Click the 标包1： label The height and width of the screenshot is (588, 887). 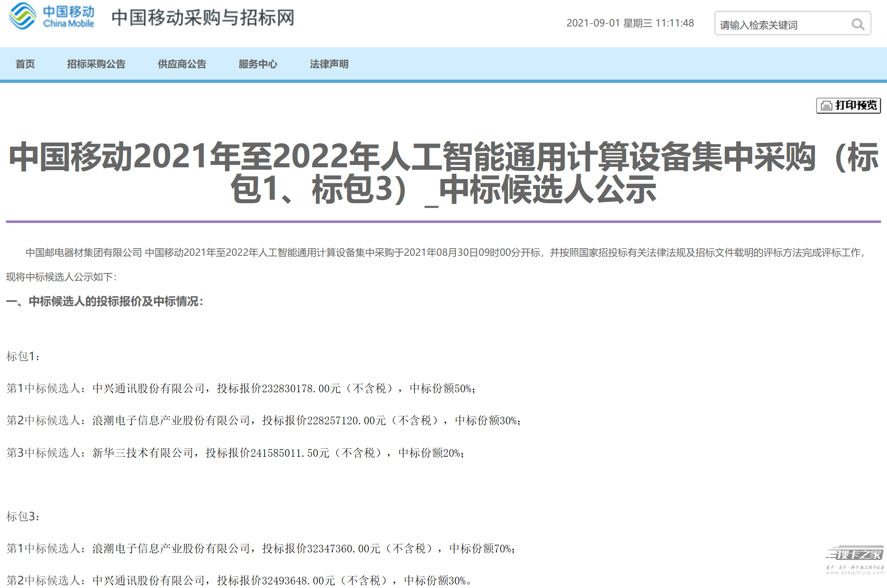pos(23,356)
